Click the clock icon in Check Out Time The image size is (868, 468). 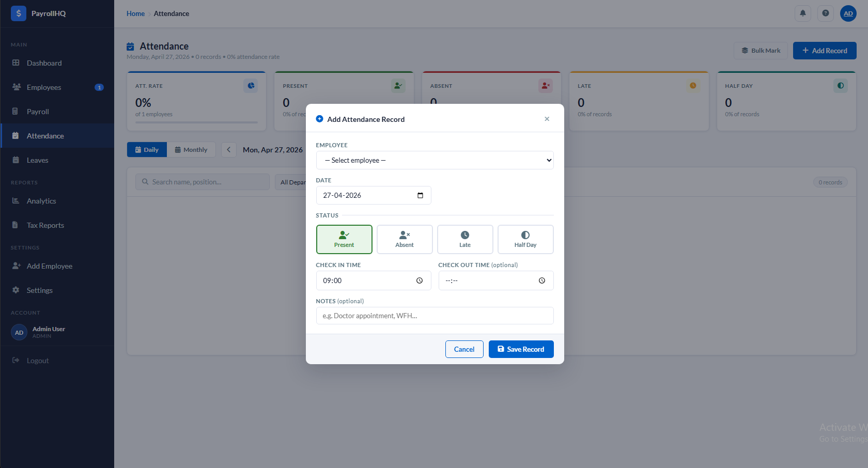click(541, 280)
